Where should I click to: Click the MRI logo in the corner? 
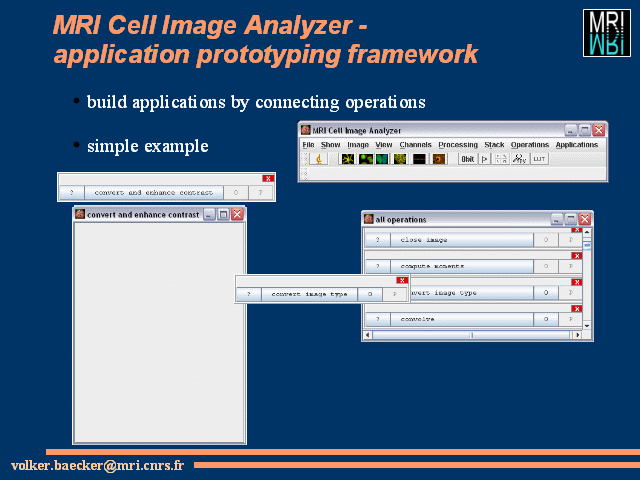click(607, 33)
